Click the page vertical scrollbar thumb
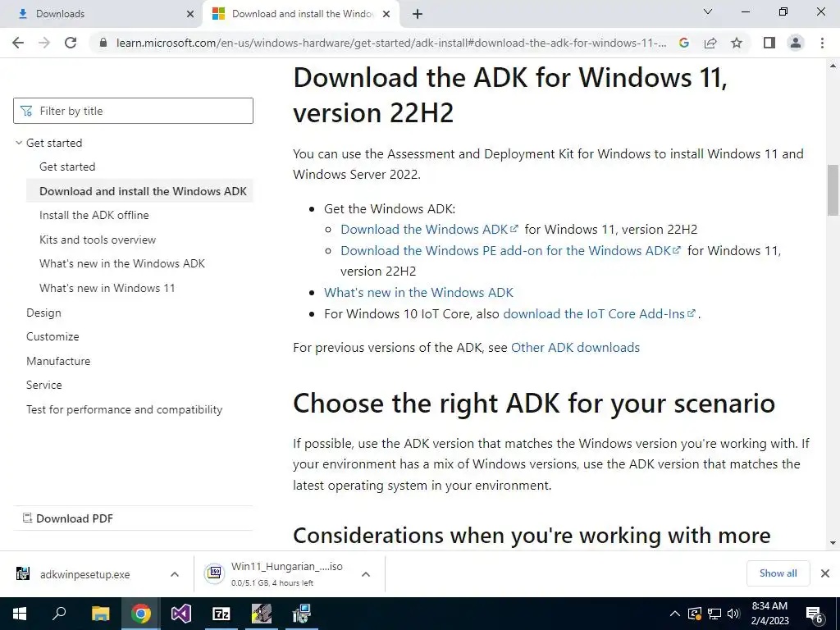 coord(833,190)
